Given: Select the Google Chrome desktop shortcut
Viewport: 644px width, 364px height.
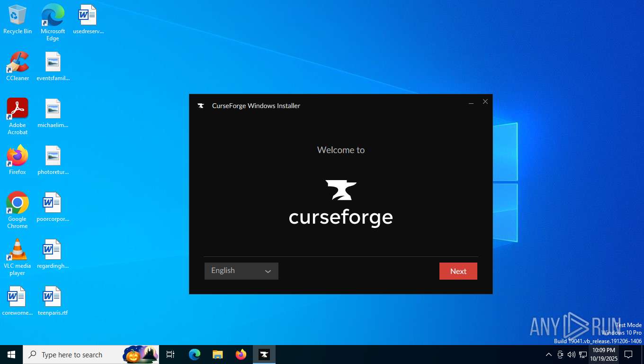Looking at the screenshot, I should pyautogui.click(x=18, y=210).
